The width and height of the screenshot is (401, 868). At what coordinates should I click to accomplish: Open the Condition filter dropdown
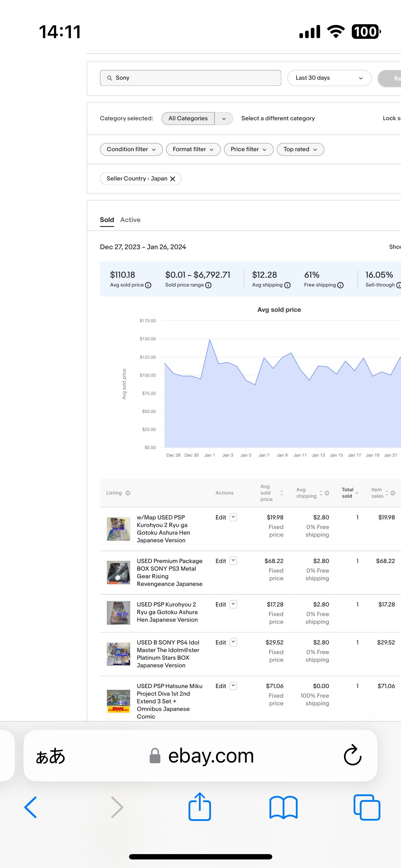click(131, 149)
